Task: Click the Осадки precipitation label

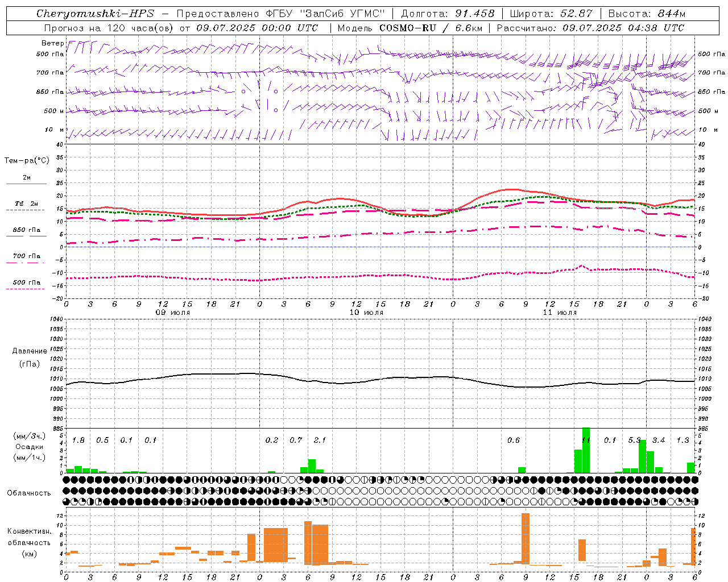Action: (30, 447)
